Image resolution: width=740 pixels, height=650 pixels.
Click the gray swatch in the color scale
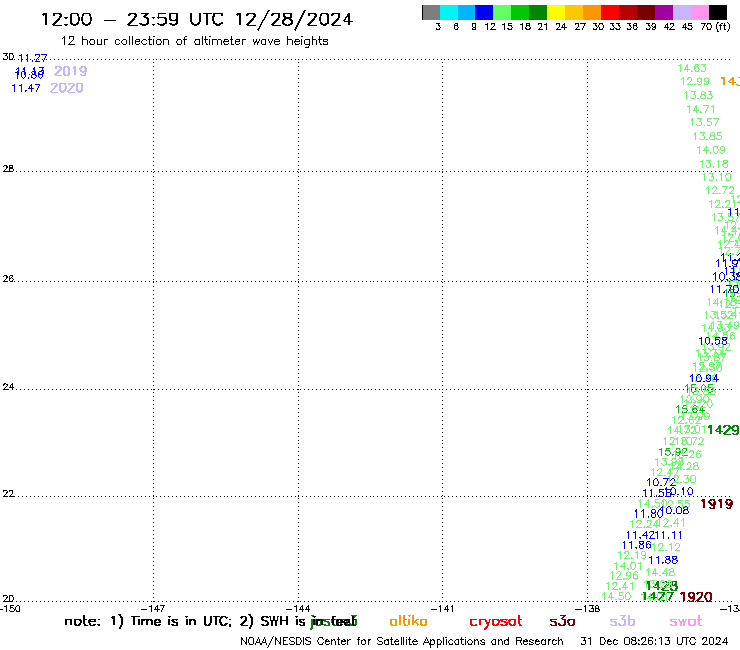[431, 12]
